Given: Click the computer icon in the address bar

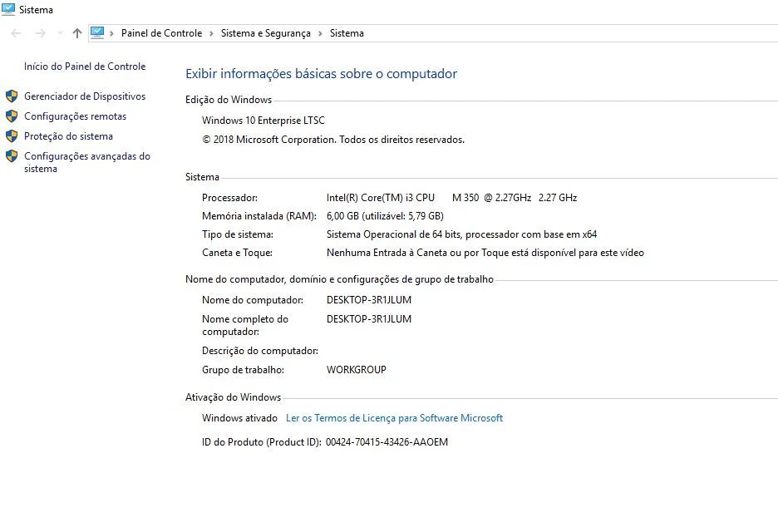Looking at the screenshot, I should [x=97, y=32].
